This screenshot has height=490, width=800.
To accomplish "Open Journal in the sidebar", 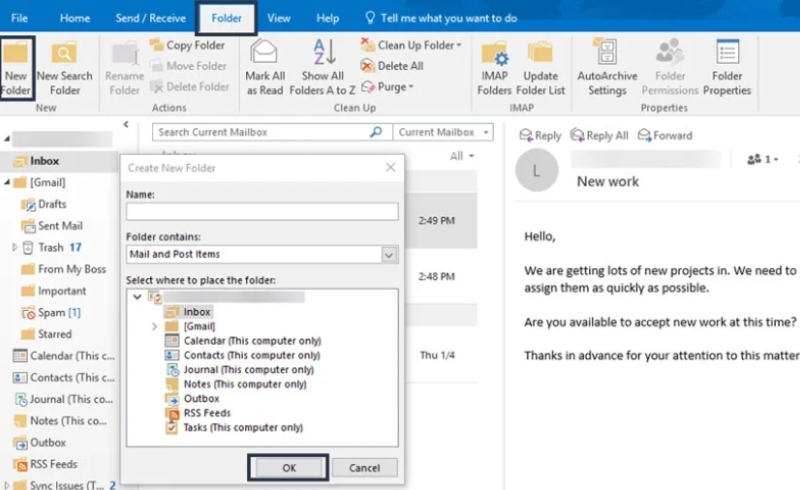I will pos(64,399).
